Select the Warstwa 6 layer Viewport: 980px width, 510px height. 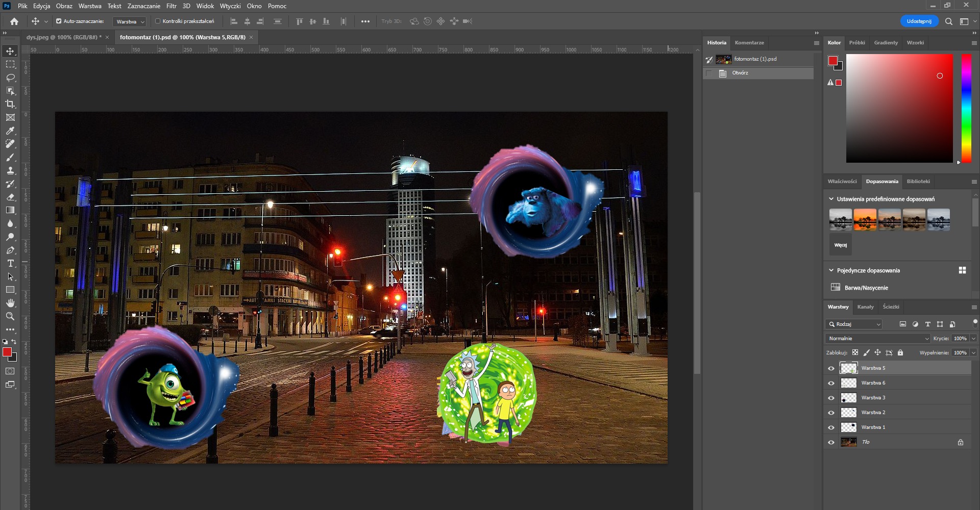pos(874,382)
